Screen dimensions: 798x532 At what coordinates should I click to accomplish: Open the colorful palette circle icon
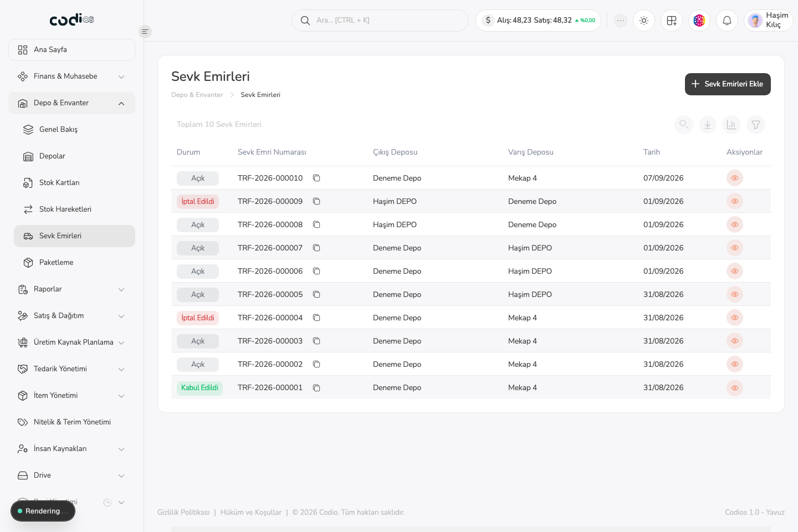coord(699,21)
